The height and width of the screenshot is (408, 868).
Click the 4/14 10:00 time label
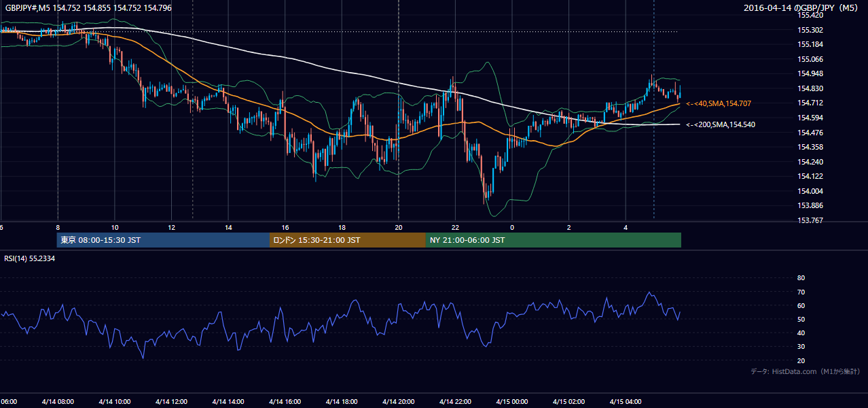click(x=114, y=401)
